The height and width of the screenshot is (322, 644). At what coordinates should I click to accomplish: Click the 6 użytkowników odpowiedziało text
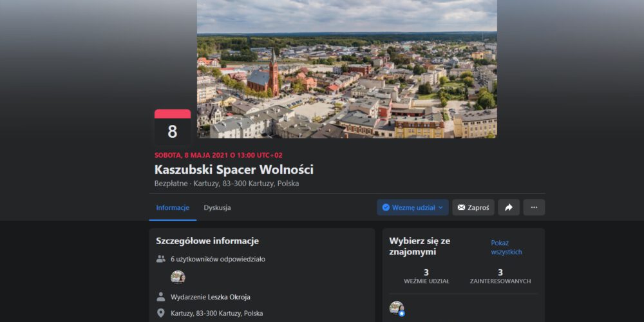tap(218, 259)
